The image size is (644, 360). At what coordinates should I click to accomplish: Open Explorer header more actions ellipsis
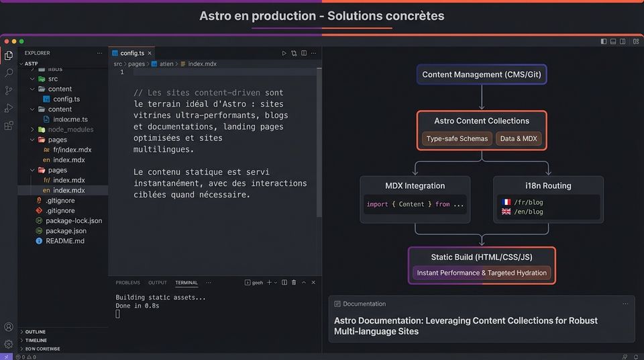point(99,53)
